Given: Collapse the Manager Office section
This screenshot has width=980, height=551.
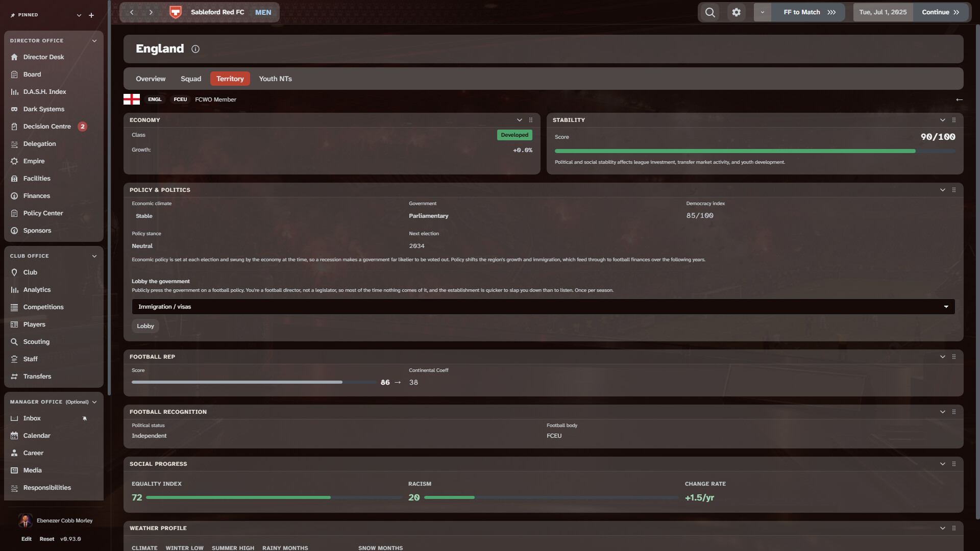Looking at the screenshot, I should point(94,402).
